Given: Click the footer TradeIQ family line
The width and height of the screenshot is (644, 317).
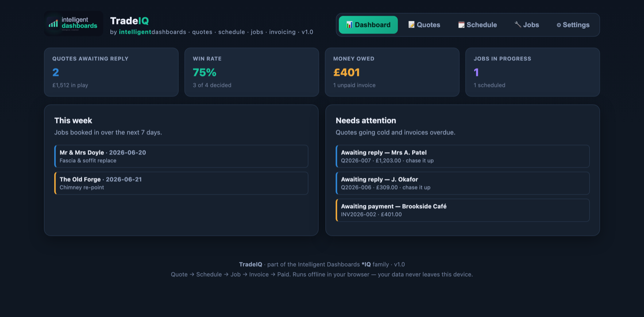Looking at the screenshot, I should pyautogui.click(x=322, y=265).
